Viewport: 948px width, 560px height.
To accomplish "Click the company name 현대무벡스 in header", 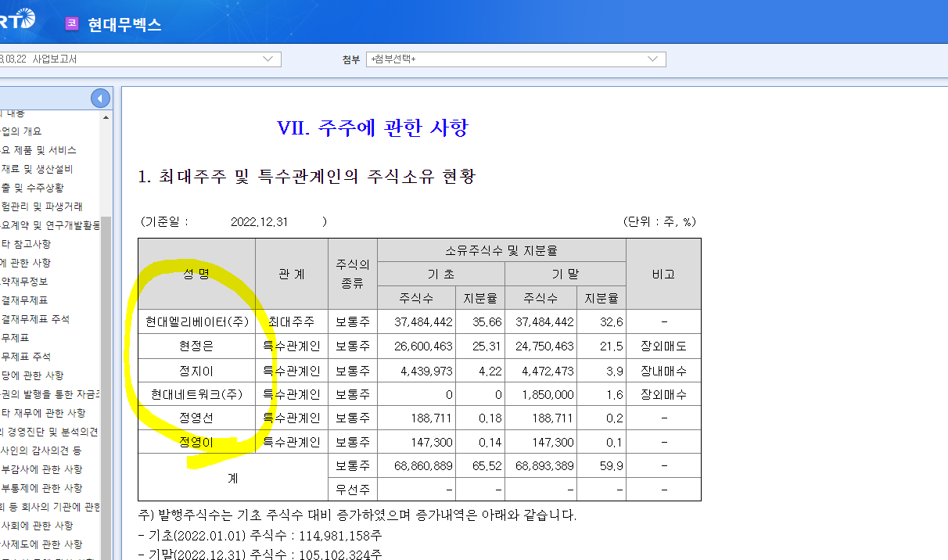I will click(x=124, y=24).
